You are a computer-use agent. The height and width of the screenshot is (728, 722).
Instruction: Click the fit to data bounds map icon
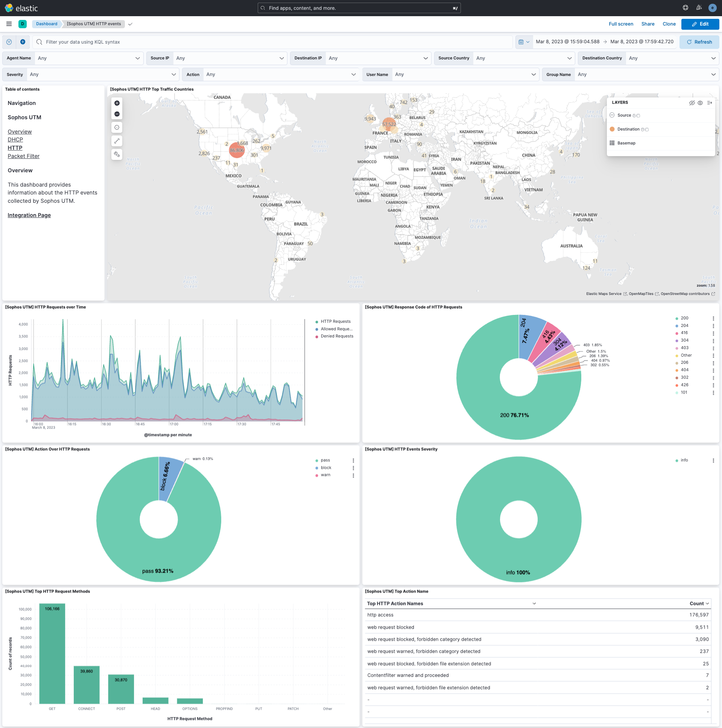pos(117,128)
